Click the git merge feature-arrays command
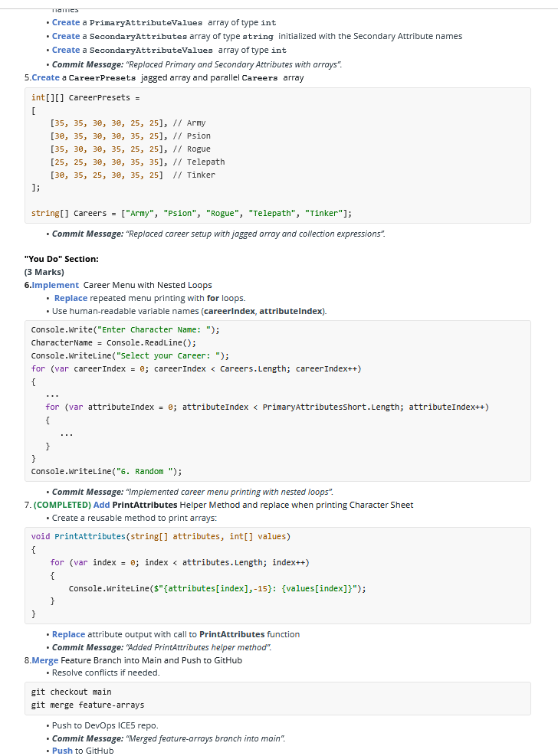Image resolution: width=558 pixels, height=756 pixels. (87, 705)
